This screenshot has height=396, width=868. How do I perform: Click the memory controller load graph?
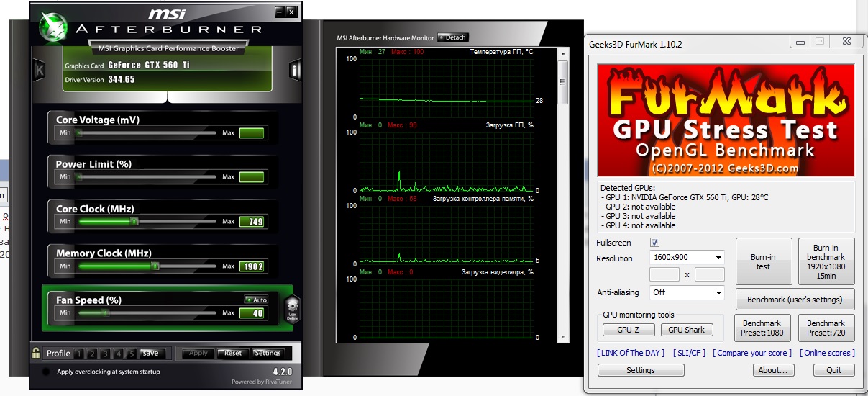445,235
